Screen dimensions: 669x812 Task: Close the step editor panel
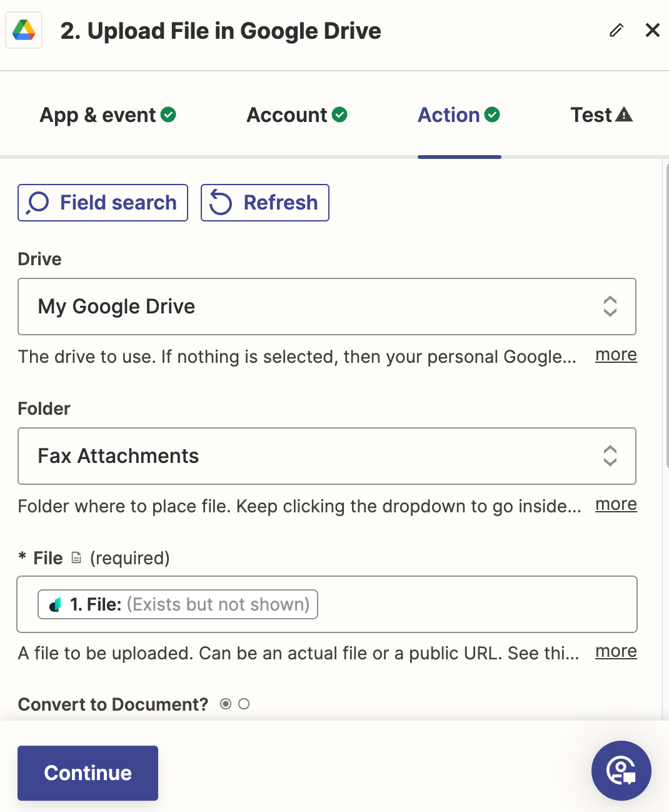pos(653,30)
